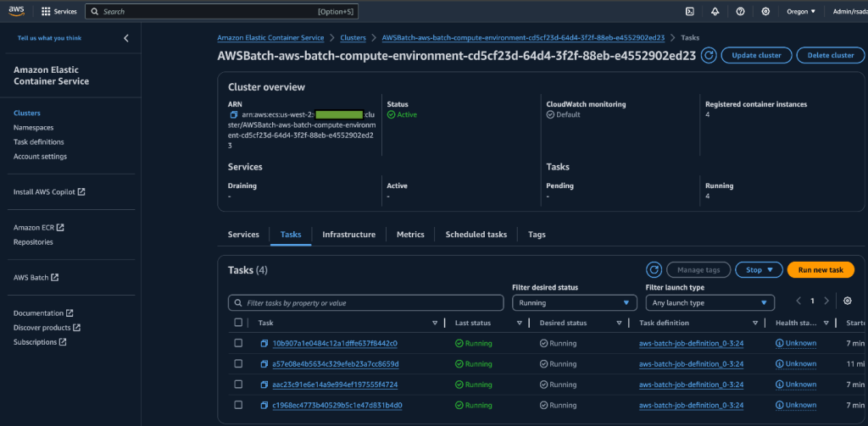This screenshot has height=426, width=868.
Task: Open Health status Unknown for task aac23c91e6e14a9e994ef197555f4724
Action: point(796,385)
